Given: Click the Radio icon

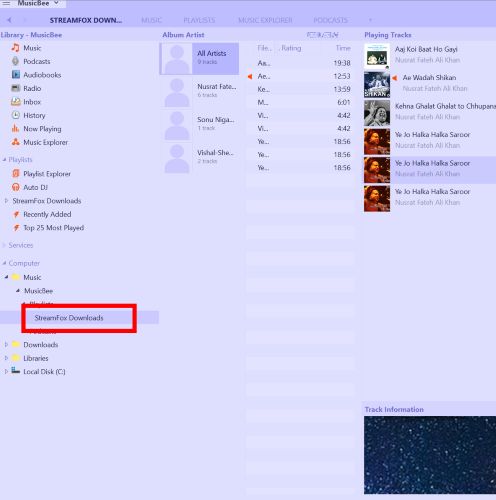Looking at the screenshot, I should point(16,88).
